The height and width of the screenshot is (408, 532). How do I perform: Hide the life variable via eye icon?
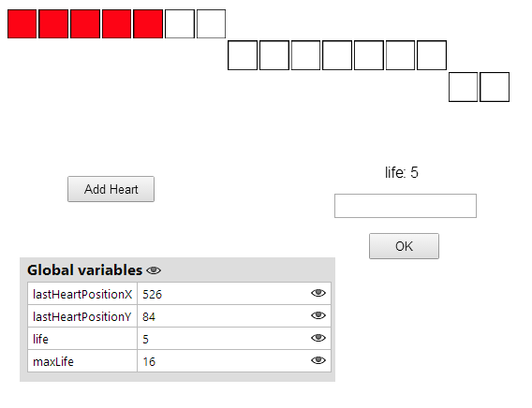tap(318, 338)
